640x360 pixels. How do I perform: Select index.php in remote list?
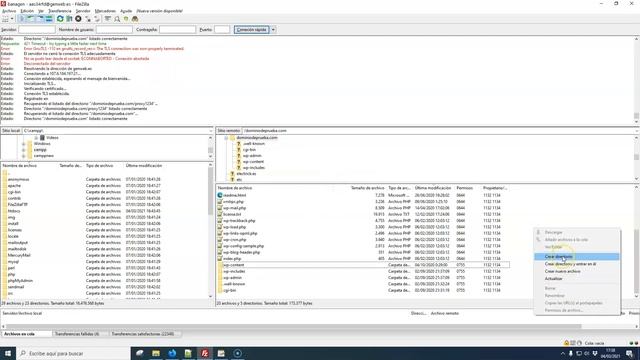pos(232,259)
